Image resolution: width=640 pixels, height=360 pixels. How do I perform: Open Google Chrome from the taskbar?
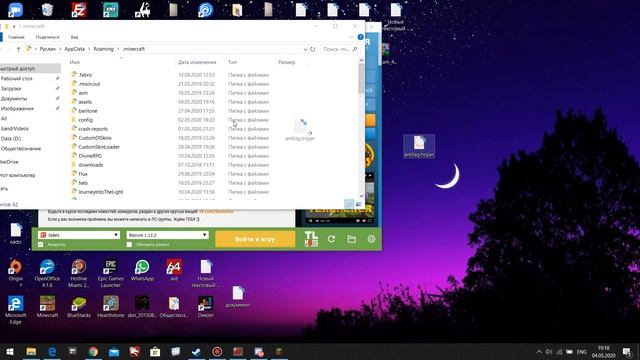click(93, 351)
